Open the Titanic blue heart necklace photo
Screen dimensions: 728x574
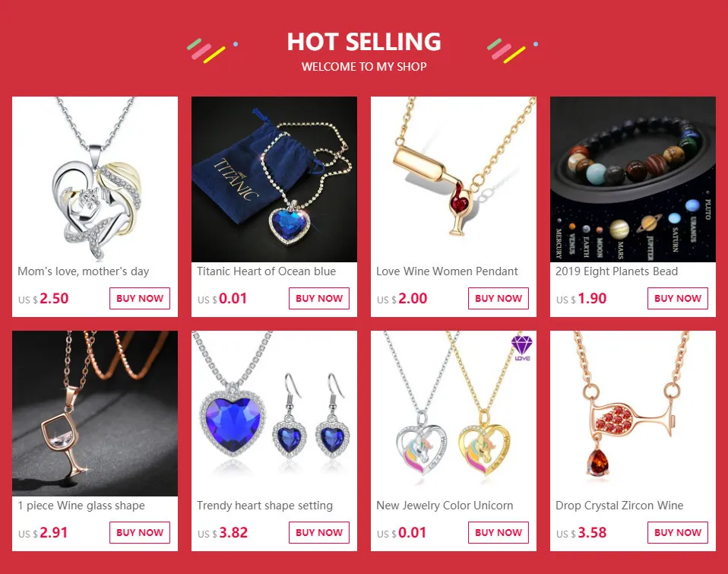click(x=274, y=179)
